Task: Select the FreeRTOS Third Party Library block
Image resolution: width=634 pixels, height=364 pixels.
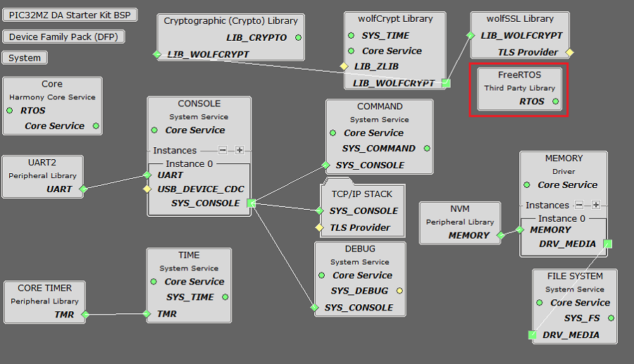Action: tap(519, 81)
